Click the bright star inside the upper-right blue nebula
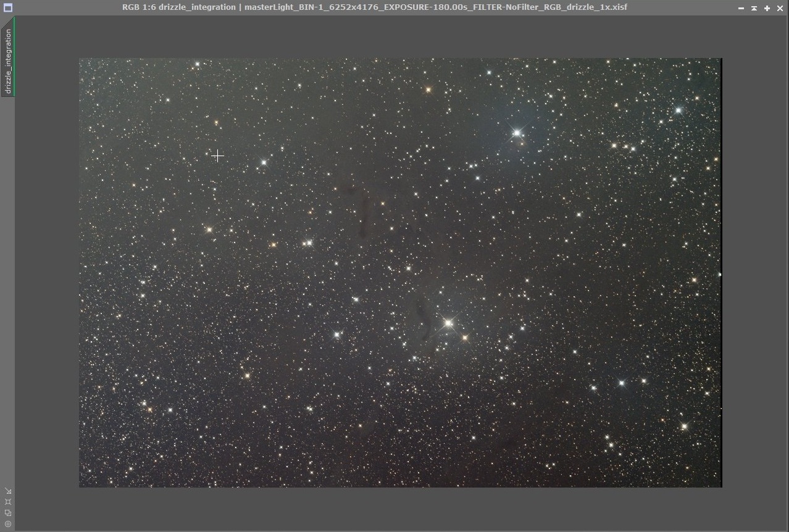 (517, 133)
